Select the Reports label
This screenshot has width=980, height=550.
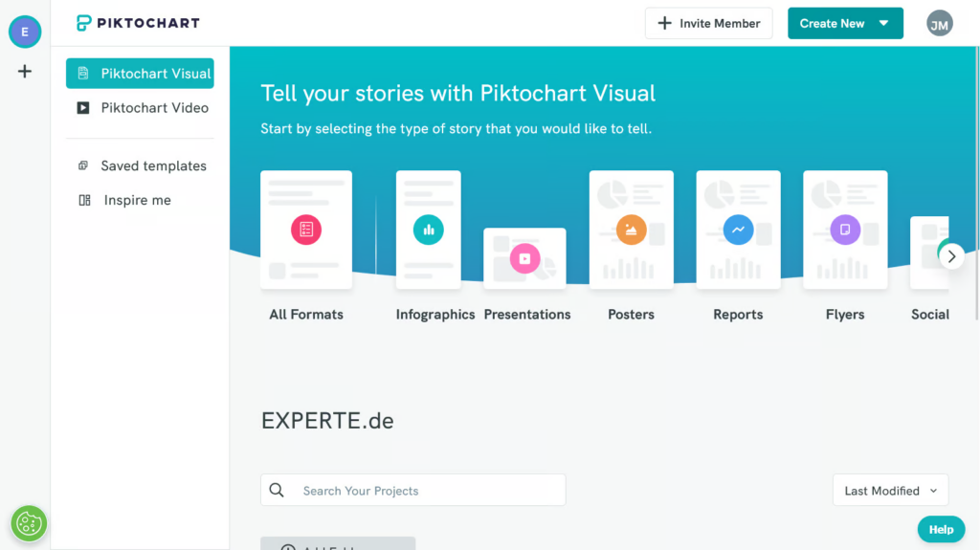coord(738,315)
